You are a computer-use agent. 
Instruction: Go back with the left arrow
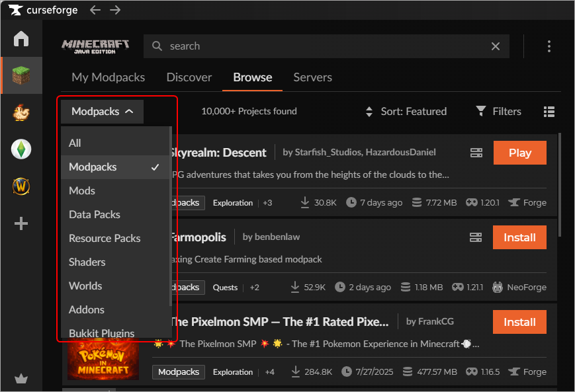(x=95, y=10)
